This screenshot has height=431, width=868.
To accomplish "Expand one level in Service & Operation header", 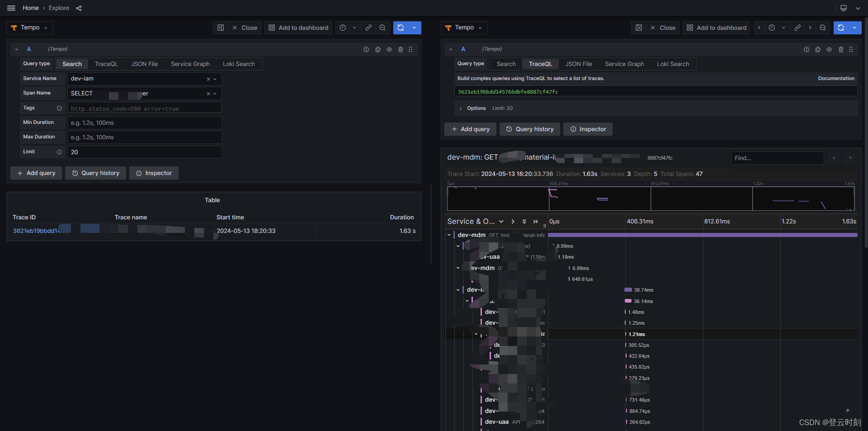I will 513,222.
